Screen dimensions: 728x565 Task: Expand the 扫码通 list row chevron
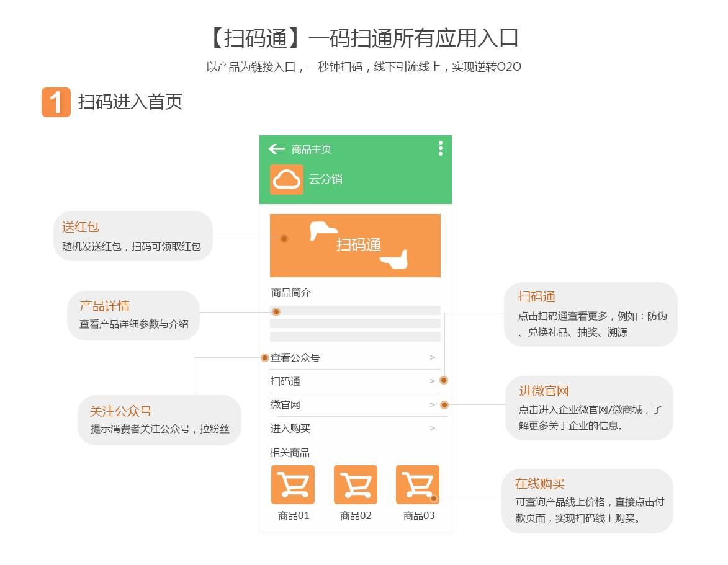[432, 381]
